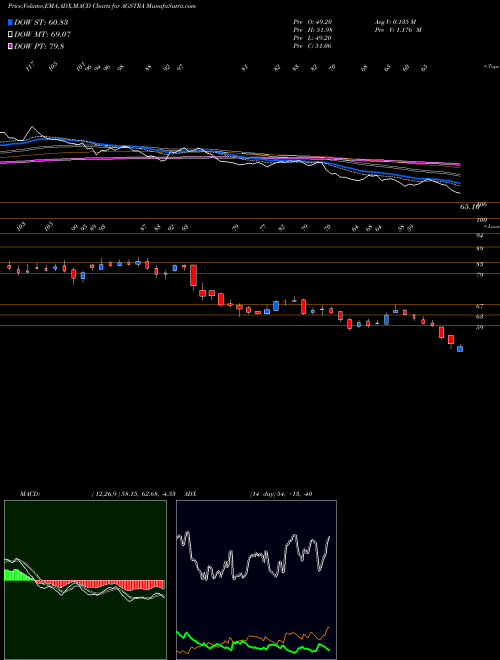The width and height of the screenshot is (500, 660).
Task: Click the 59 price axis label
Action: tap(479, 327)
